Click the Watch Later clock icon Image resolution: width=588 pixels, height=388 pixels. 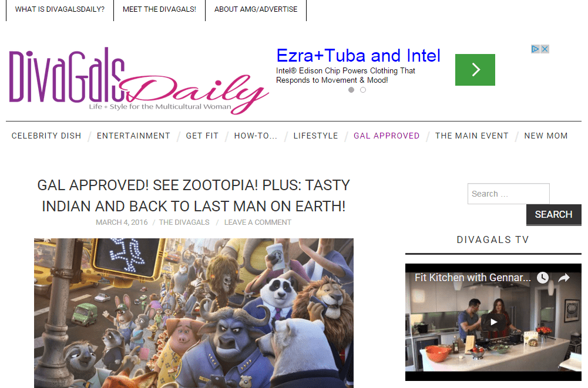[543, 278]
